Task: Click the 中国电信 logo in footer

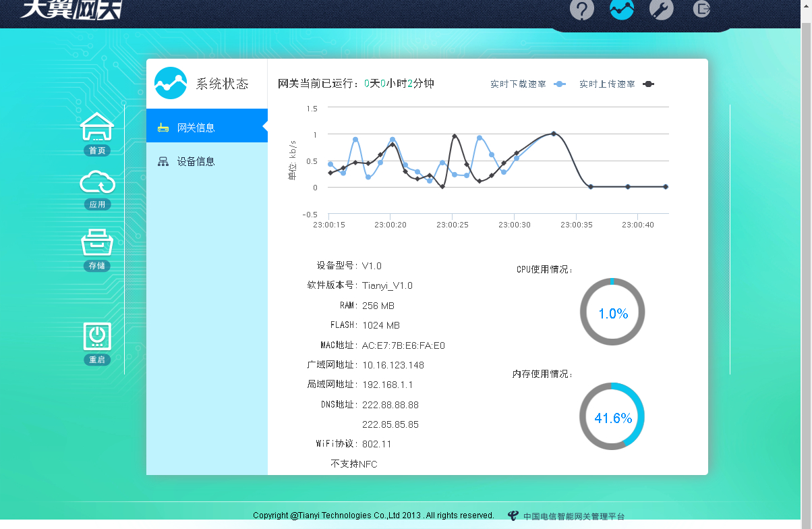Action: (514, 516)
